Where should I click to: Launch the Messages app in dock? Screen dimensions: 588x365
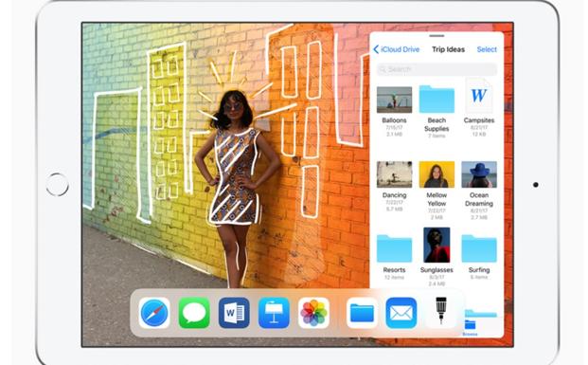194,313
